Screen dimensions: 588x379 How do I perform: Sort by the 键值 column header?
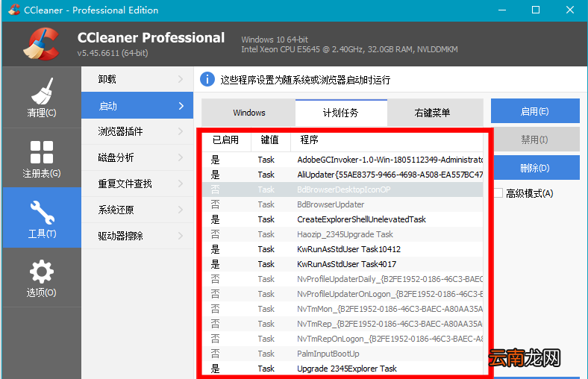(x=270, y=140)
